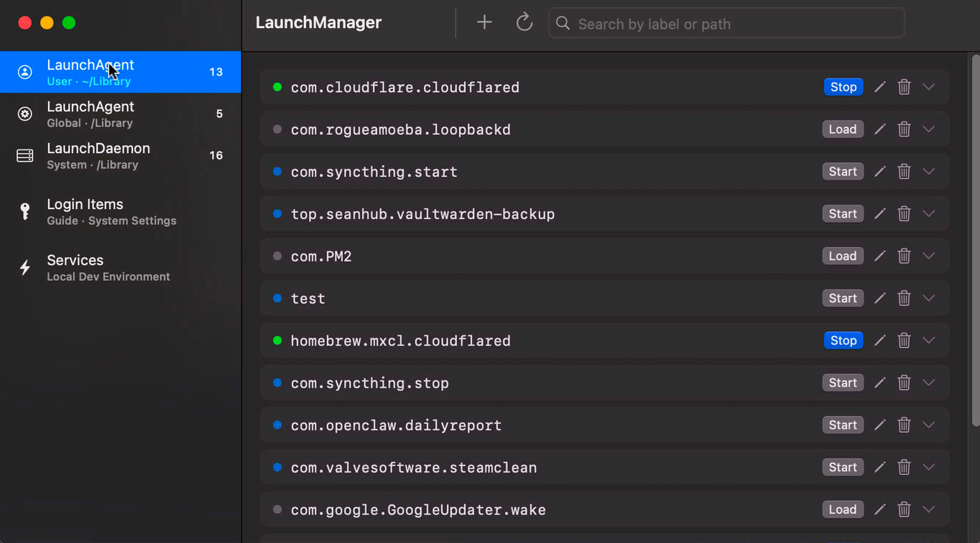
Task: Start the test agent
Action: pos(843,298)
